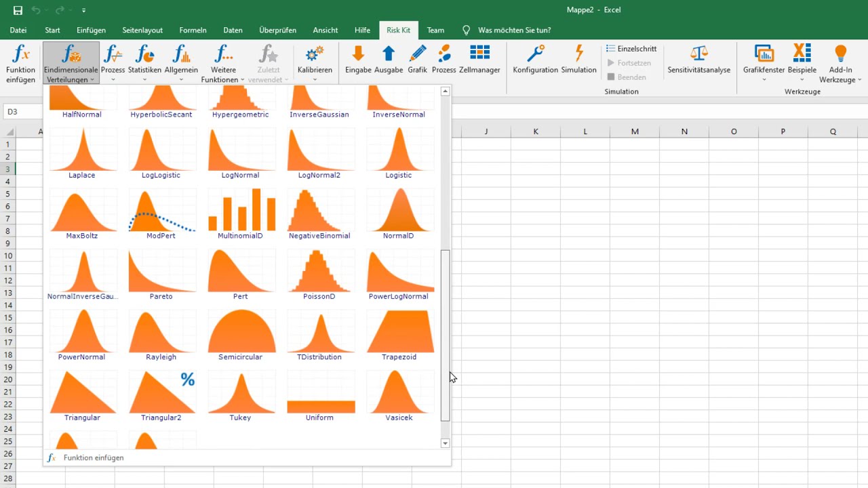Insert the Trapezoid distribution
Viewport: 868px width, 488px height.
pos(399,335)
